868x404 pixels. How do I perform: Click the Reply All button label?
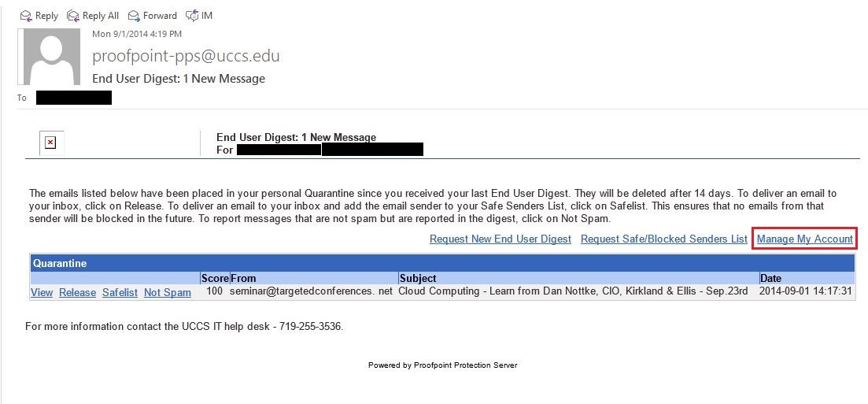101,16
